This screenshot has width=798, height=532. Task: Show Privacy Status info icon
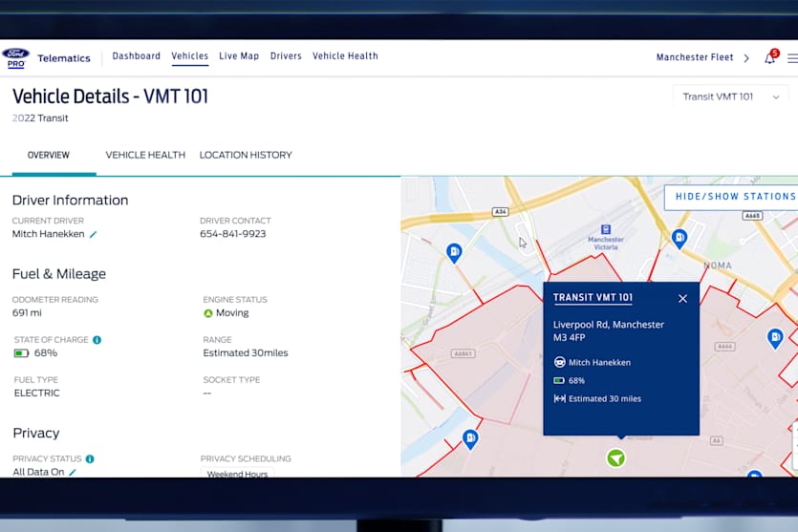coord(90,458)
